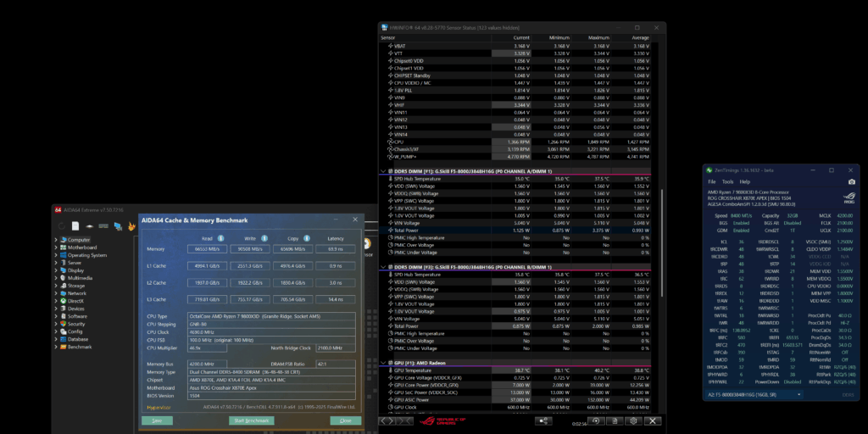Image resolution: width=868 pixels, height=434 pixels.
Task: Collapse the GPU [#1] AMD Radeon group
Action: click(x=382, y=363)
